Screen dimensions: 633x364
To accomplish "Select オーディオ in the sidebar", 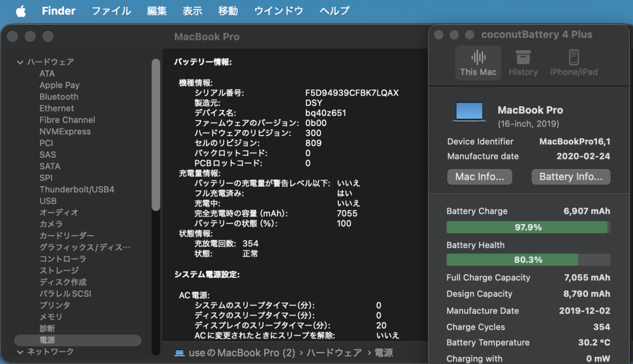I will coord(59,213).
